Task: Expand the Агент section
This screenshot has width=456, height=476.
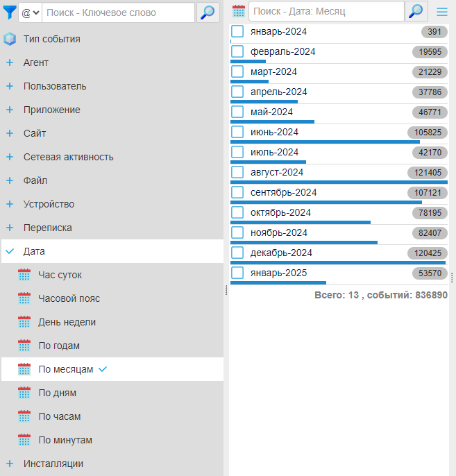Action: tap(10, 62)
